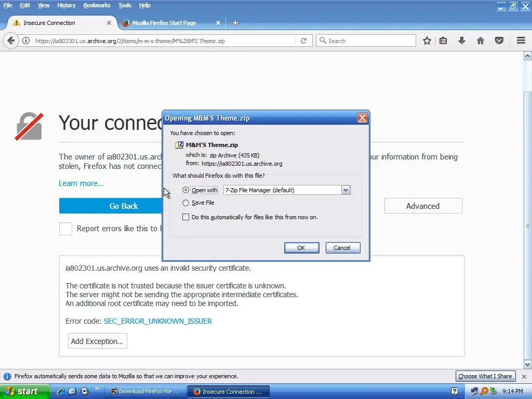Launch Internet Explorer from quick launch

point(61,391)
